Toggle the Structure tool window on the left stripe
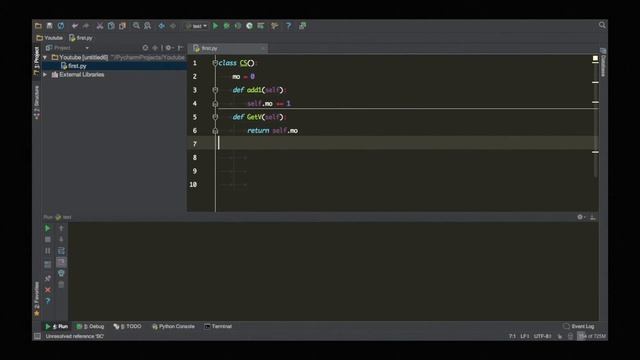The width and height of the screenshot is (640, 360). coord(37,102)
